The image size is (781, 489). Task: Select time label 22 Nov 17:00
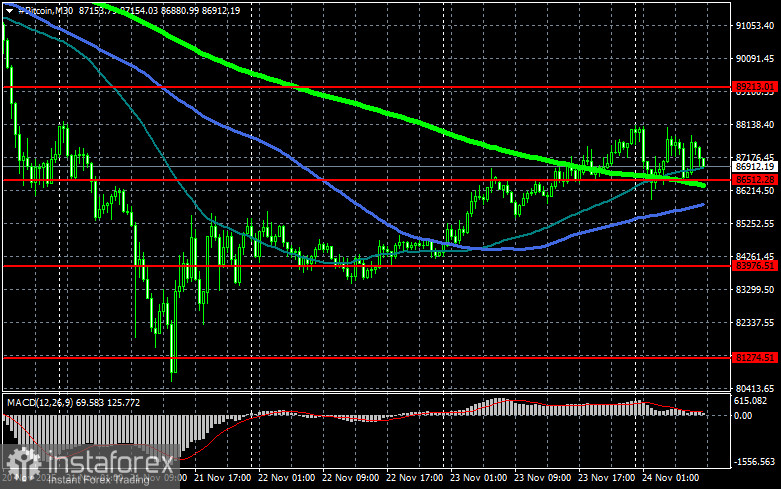[x=414, y=478]
